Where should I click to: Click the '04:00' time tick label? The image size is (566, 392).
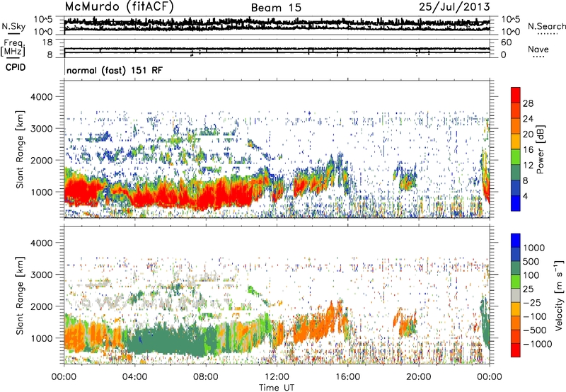(134, 377)
